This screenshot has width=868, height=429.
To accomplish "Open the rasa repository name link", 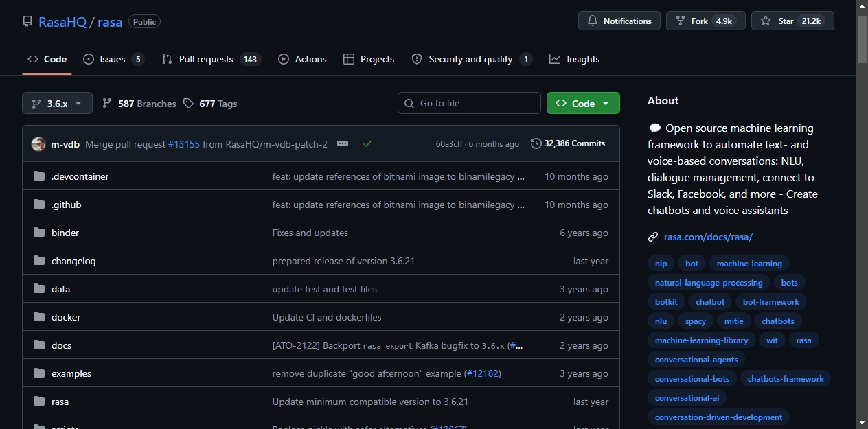I will [x=110, y=21].
